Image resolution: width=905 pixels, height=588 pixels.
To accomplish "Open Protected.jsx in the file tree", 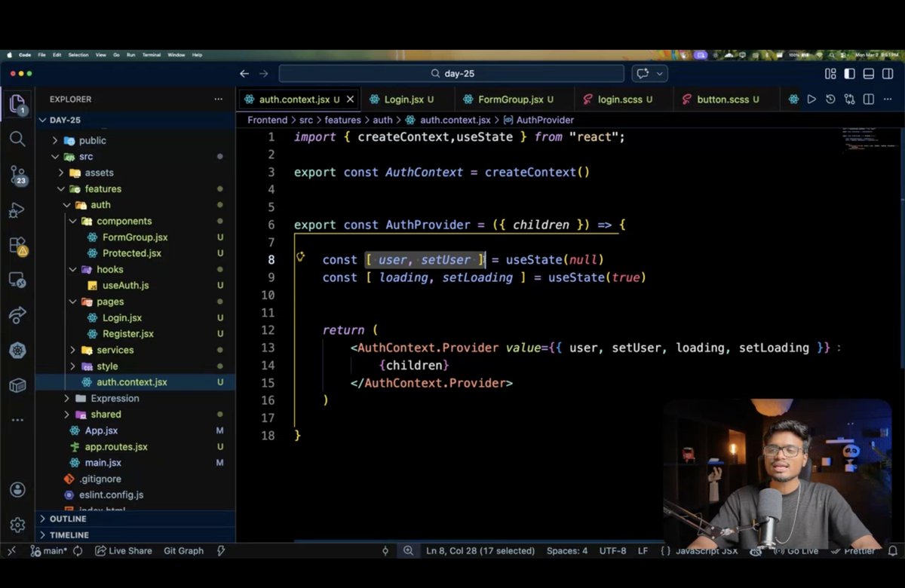I will (x=131, y=253).
